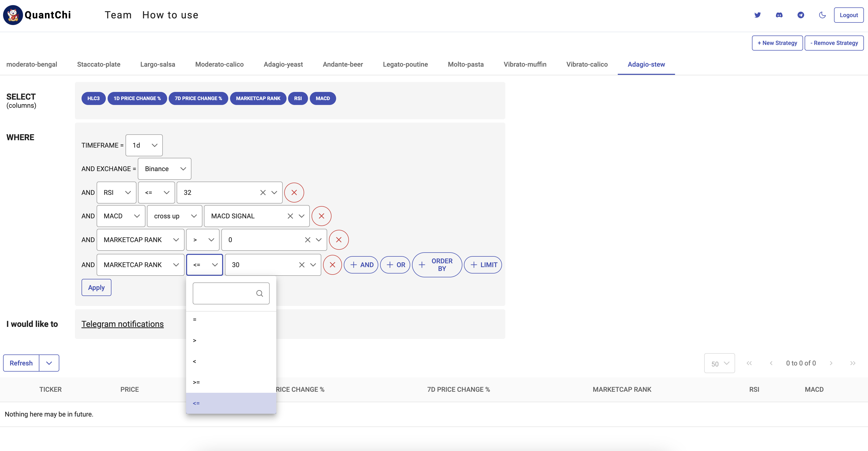Open the Discord icon link
Image resolution: width=868 pixels, height=451 pixels.
[x=779, y=15]
